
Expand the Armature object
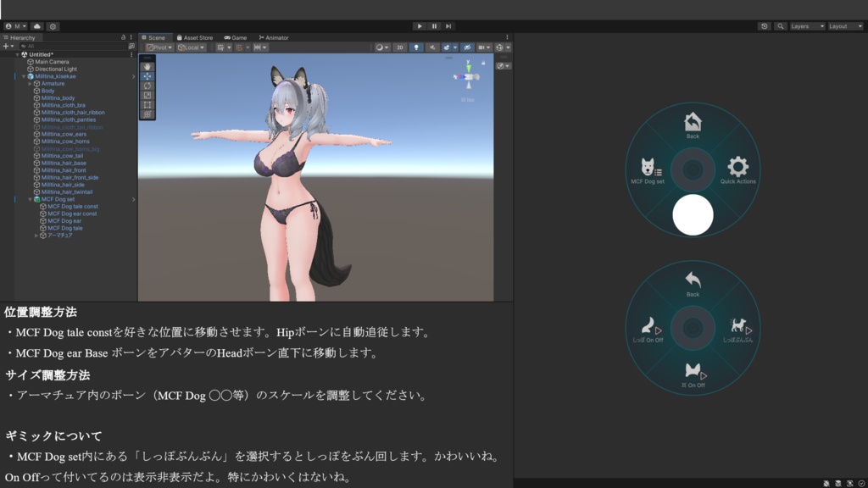tap(31, 84)
